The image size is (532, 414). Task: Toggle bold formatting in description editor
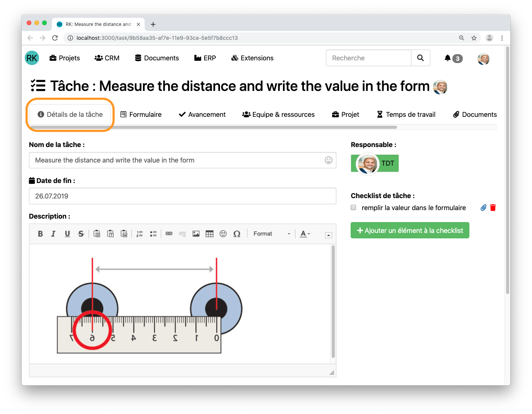40,234
